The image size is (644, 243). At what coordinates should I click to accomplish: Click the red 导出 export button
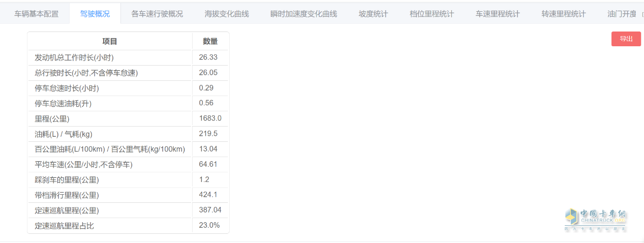point(626,39)
